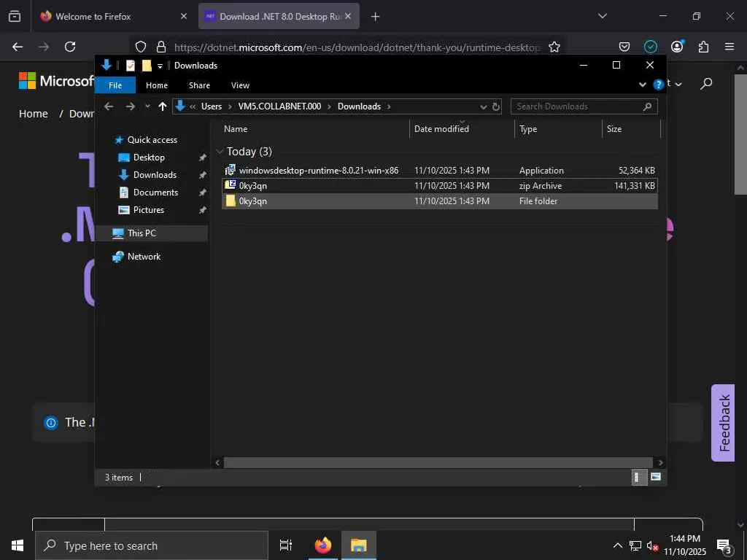The width and height of the screenshot is (747, 560).
Task: Expand the Explorer ribbon chevron
Action: (x=642, y=85)
